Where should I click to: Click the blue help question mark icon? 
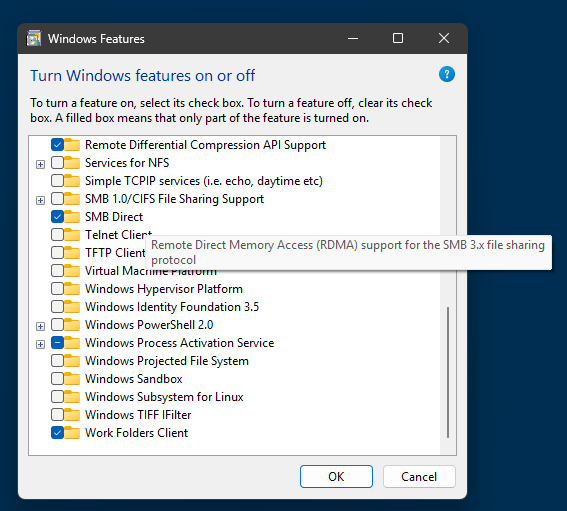[447, 74]
